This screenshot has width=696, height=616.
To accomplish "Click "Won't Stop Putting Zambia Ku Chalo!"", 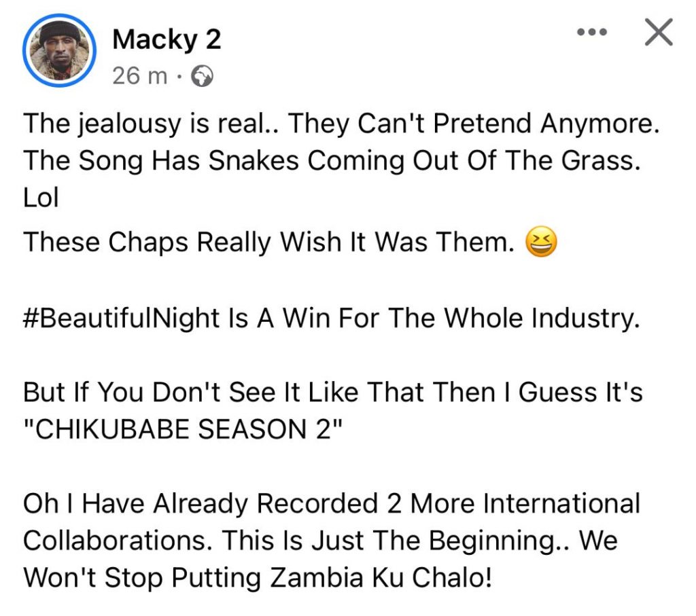I will click(x=258, y=578).
